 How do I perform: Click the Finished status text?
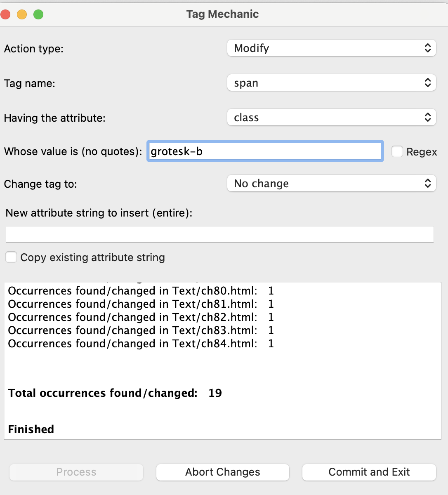coord(31,429)
